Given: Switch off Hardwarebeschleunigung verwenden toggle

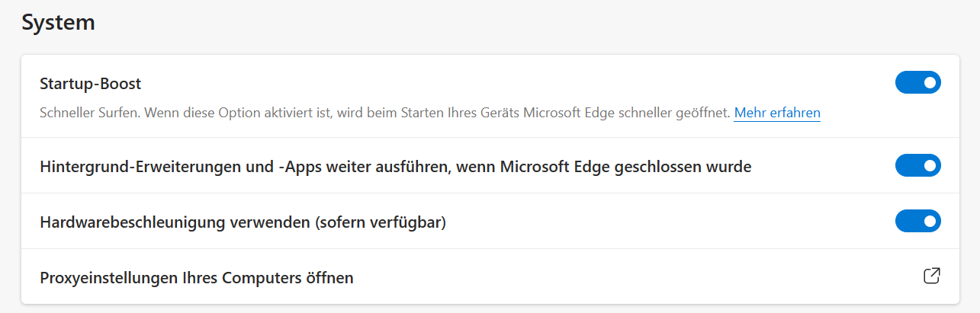Looking at the screenshot, I should 918,222.
